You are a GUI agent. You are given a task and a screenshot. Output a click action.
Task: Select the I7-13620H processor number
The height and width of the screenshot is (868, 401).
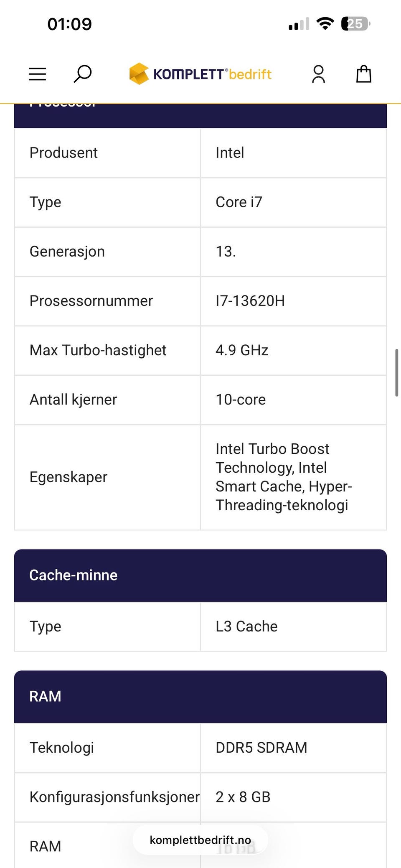click(250, 301)
